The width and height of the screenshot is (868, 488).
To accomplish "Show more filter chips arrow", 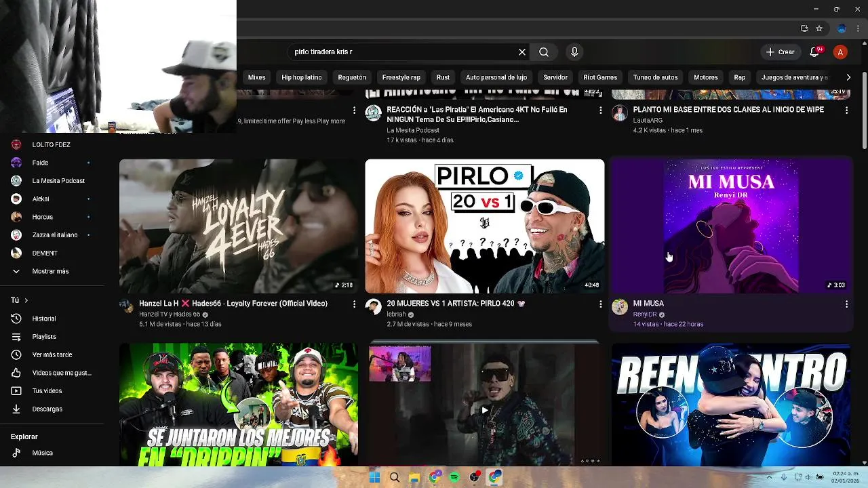I will coord(848,77).
